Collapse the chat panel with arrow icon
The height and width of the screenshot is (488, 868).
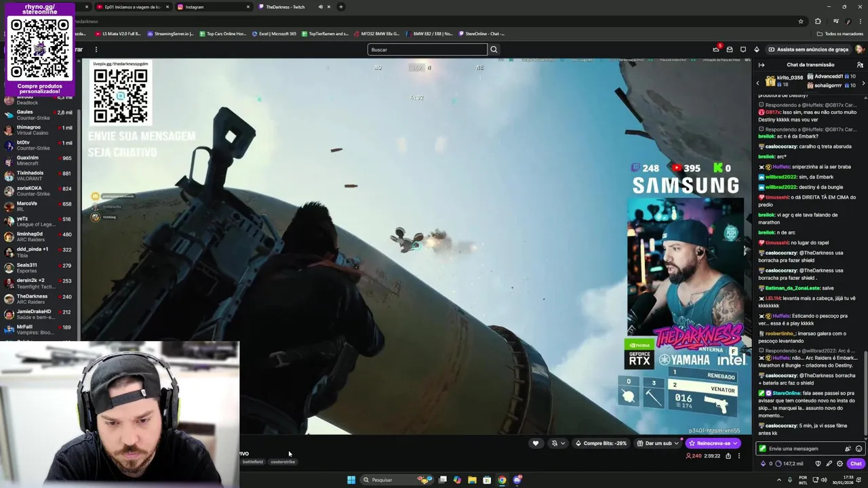762,65
